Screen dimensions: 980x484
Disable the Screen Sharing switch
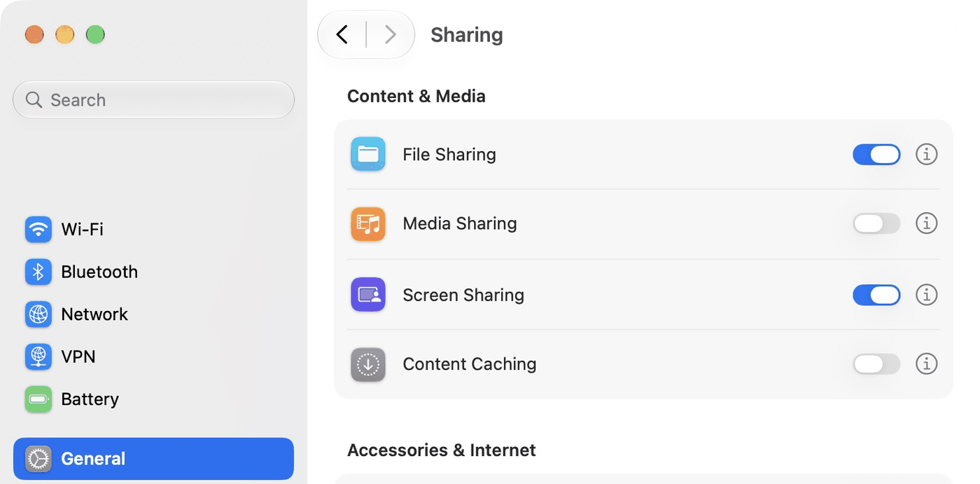[x=876, y=295]
